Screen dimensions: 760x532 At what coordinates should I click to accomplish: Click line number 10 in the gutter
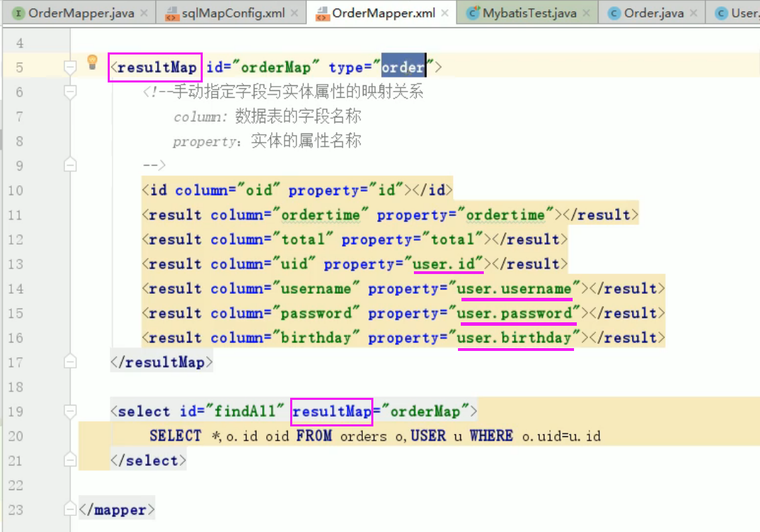click(15, 190)
